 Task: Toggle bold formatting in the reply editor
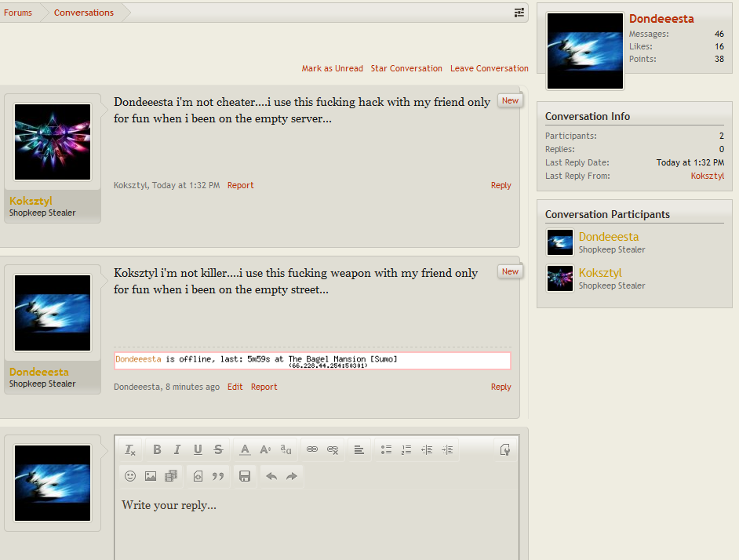tap(157, 449)
